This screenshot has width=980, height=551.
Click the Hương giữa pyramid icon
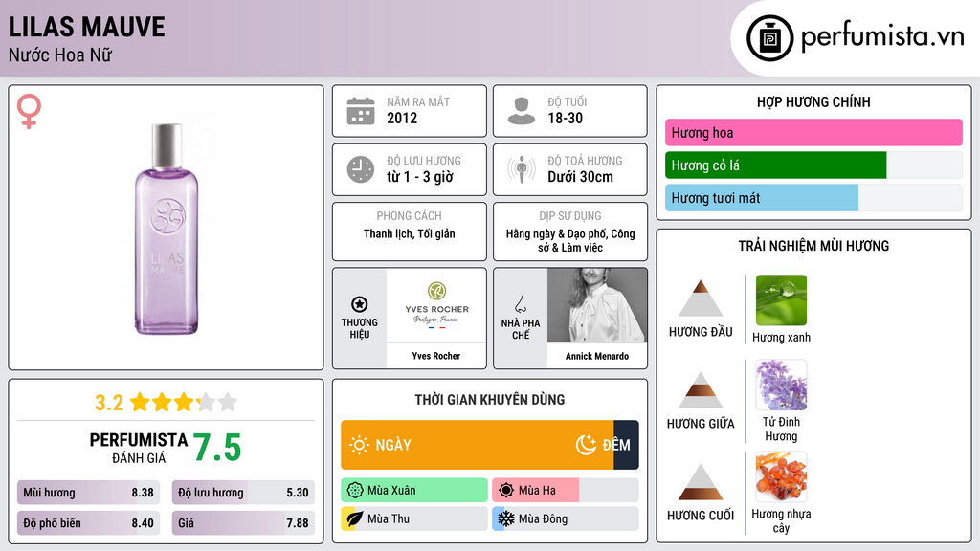(x=701, y=390)
